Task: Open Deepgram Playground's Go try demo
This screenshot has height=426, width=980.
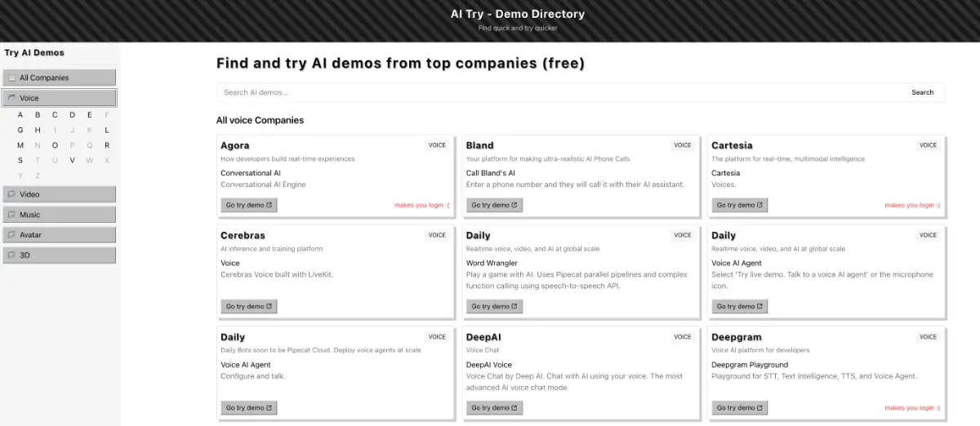Action: click(x=739, y=407)
